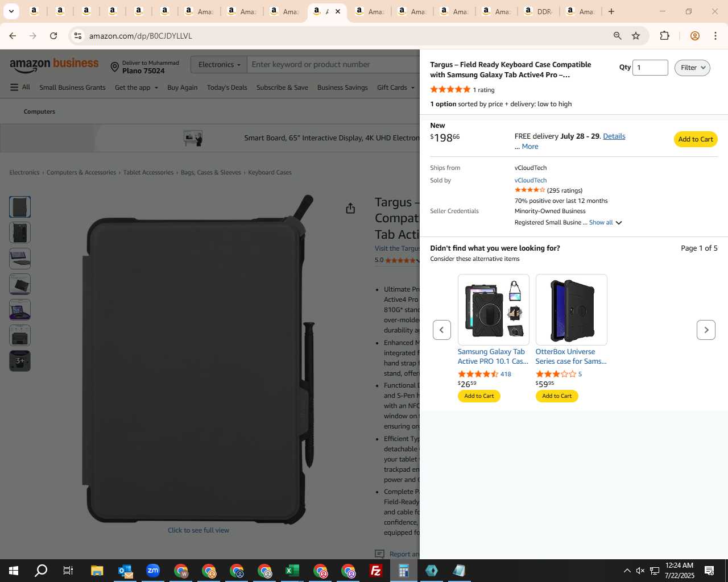728x582 pixels.
Task: Open Subscribe & Save menu item
Action: pos(282,88)
